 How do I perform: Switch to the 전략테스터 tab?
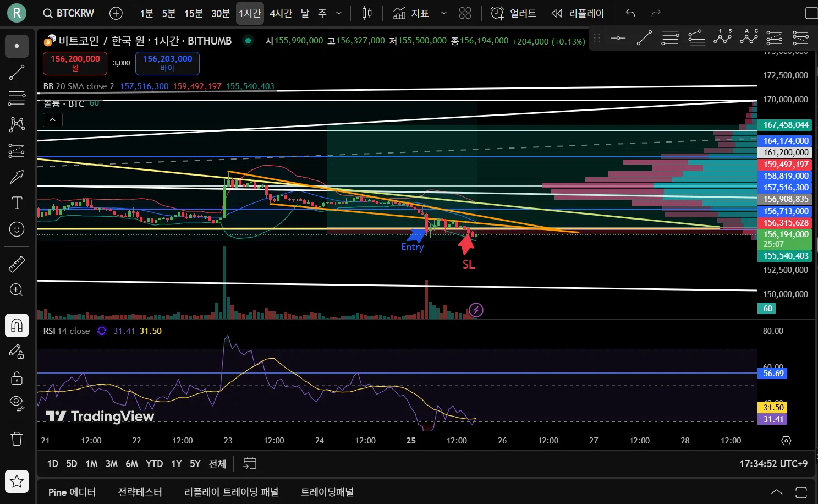click(x=140, y=492)
